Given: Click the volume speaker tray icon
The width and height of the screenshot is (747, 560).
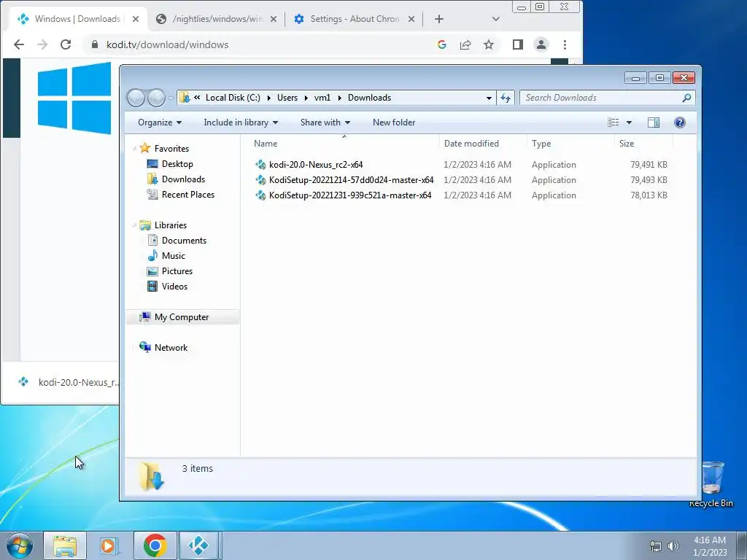Looking at the screenshot, I should [673, 546].
